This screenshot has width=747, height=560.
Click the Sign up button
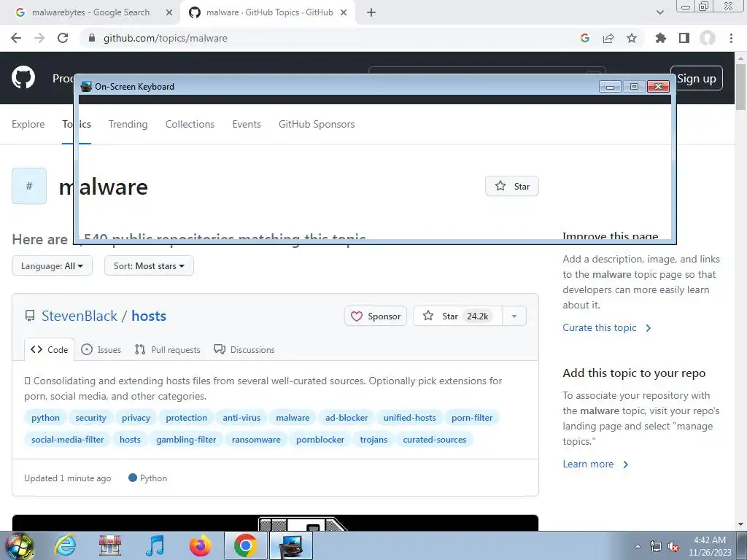pos(697,78)
